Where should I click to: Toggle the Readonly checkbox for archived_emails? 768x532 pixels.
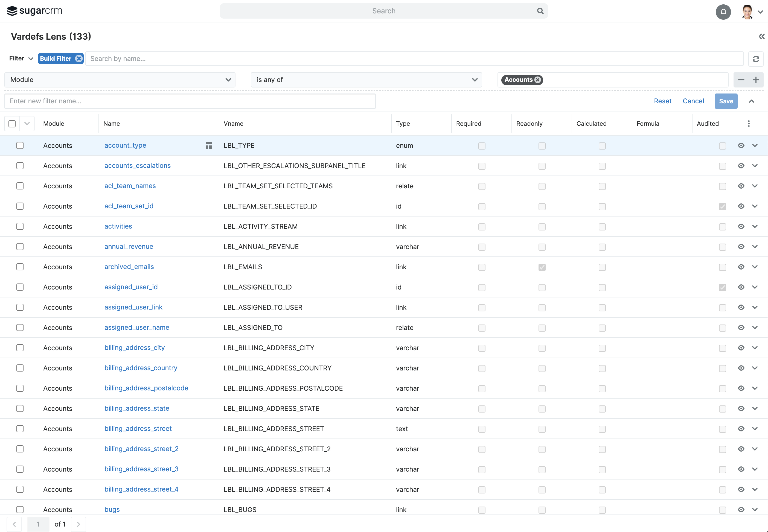pyautogui.click(x=542, y=267)
